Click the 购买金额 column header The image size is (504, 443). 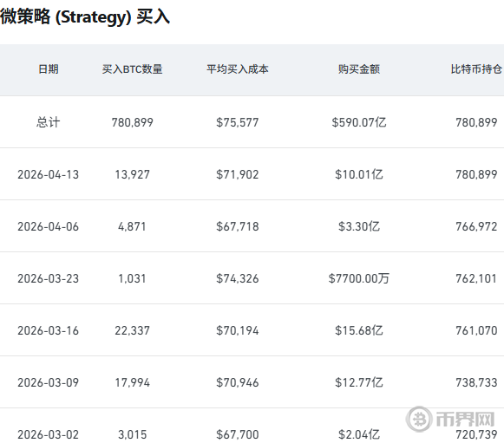point(359,69)
